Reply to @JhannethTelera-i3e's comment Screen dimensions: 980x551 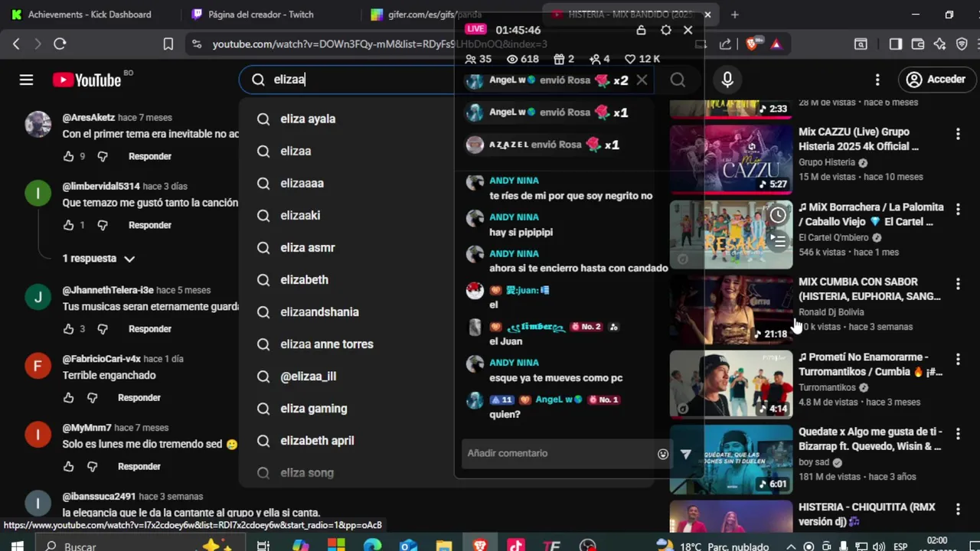[x=150, y=329]
